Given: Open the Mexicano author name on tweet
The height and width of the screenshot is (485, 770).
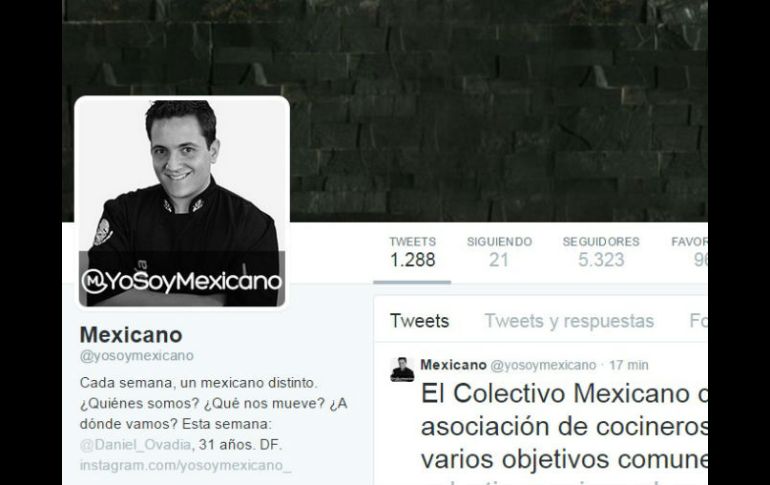Looking at the screenshot, I should 453,365.
